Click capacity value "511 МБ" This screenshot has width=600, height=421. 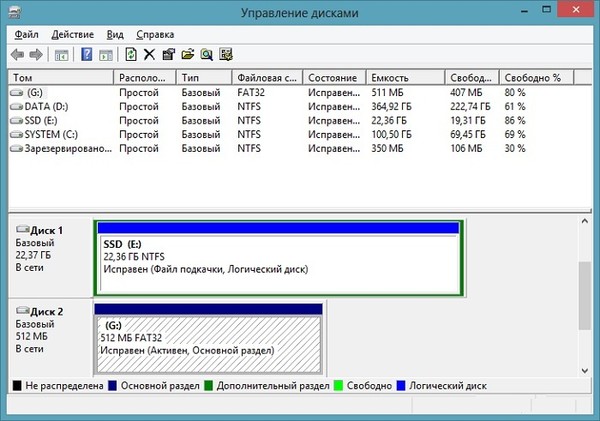[x=387, y=93]
